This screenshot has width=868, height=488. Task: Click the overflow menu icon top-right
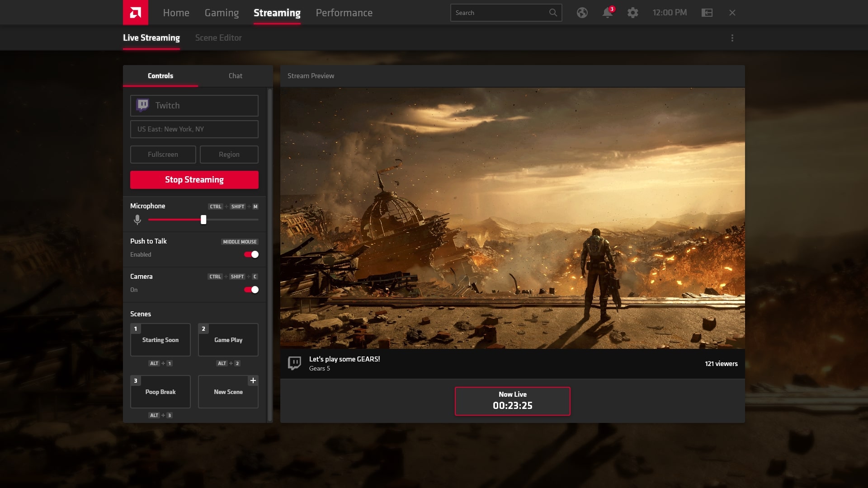coord(732,38)
